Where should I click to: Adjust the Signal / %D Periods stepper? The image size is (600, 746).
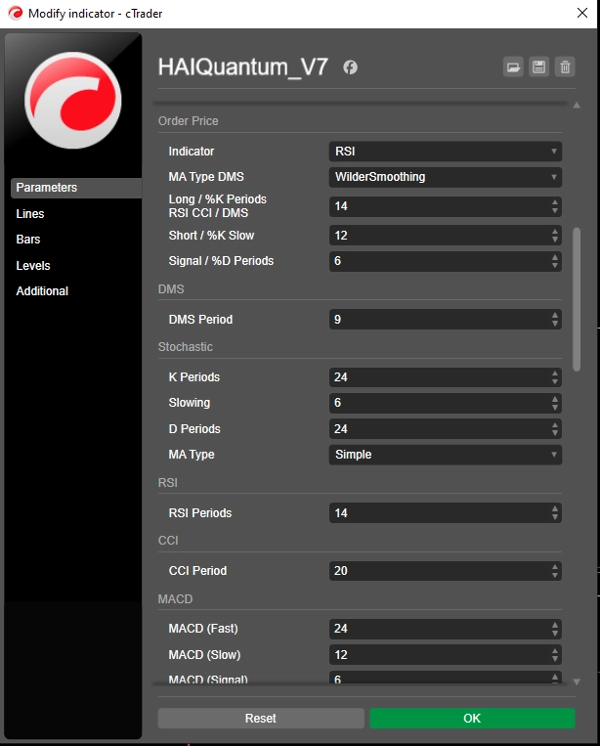pos(555,261)
